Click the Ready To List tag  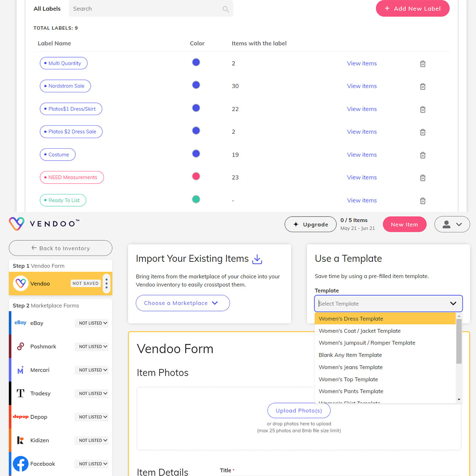(x=63, y=200)
